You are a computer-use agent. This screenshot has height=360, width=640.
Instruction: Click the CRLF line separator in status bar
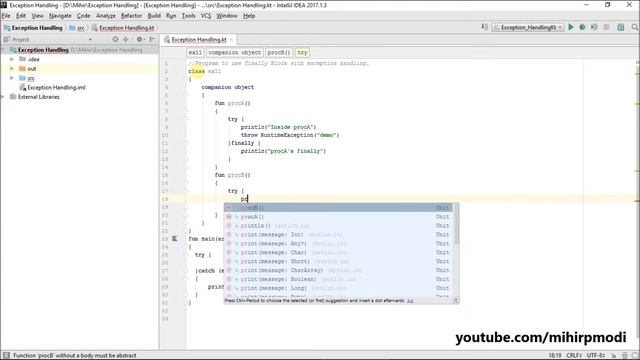coord(574,356)
